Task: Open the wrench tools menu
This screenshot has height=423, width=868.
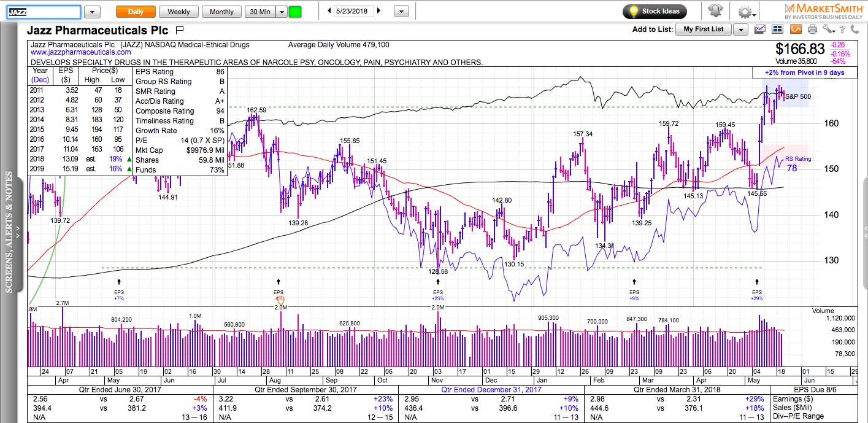Action: point(829,29)
